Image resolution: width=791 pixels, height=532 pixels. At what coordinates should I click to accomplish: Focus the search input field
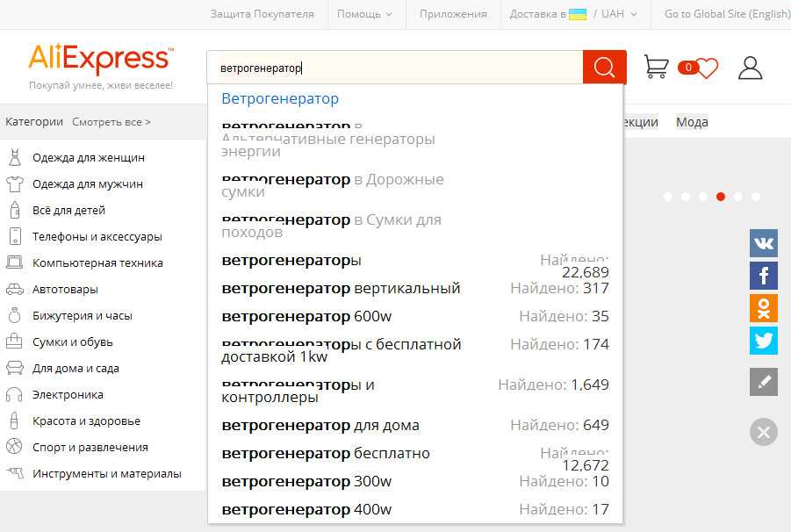[x=395, y=67]
